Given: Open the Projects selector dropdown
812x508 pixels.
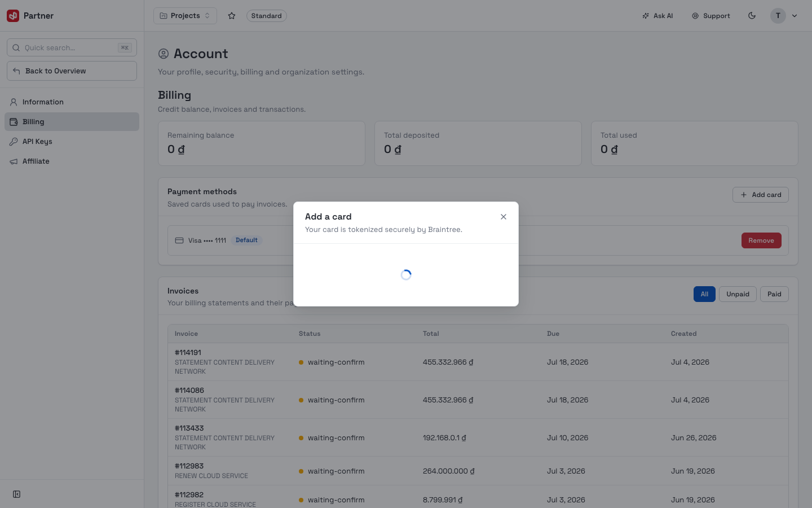Looking at the screenshot, I should point(185,16).
